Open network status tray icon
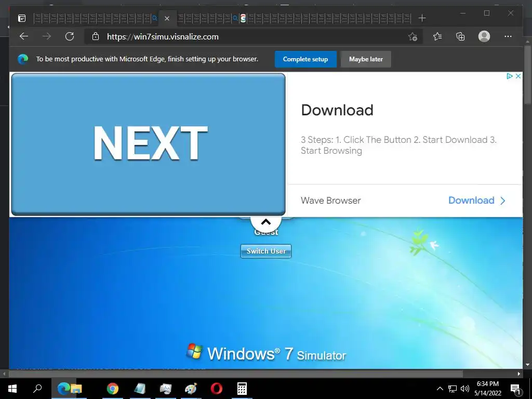The height and width of the screenshot is (399, 532). pyautogui.click(x=453, y=389)
